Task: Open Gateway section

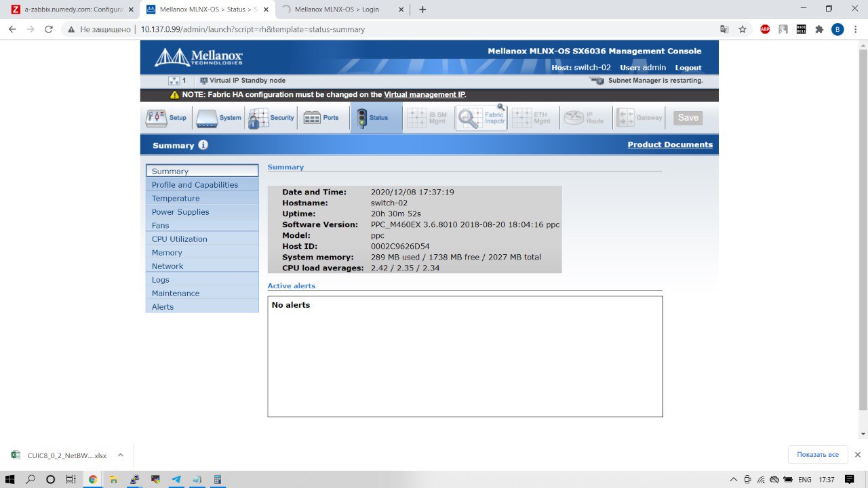Action: [639, 118]
